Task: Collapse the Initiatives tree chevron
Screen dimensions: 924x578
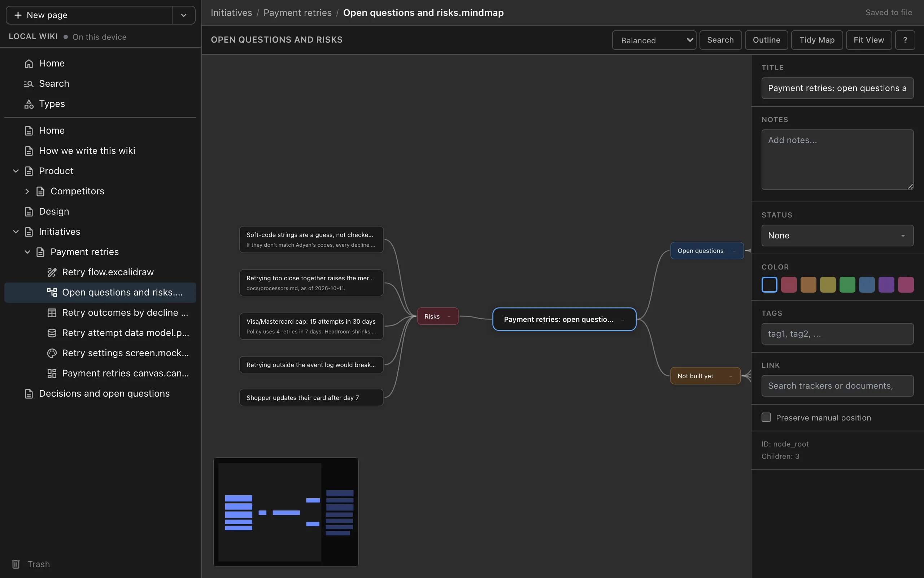Action: pyautogui.click(x=16, y=232)
